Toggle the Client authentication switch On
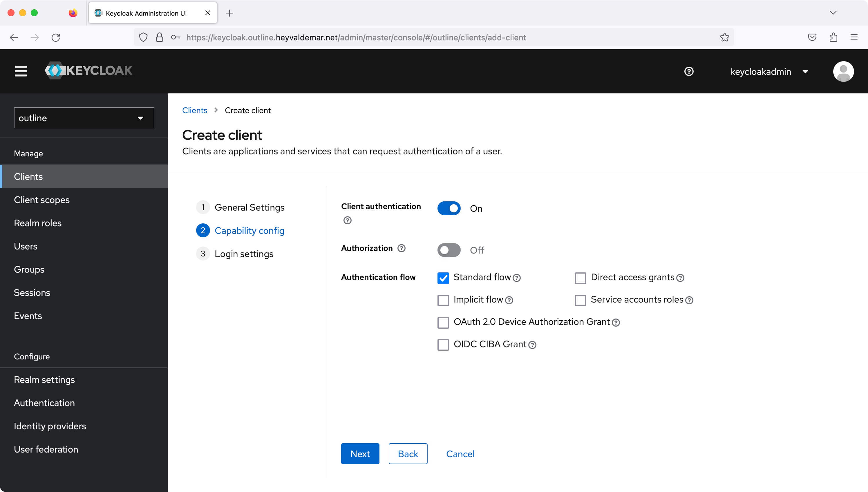868x492 pixels. click(449, 208)
